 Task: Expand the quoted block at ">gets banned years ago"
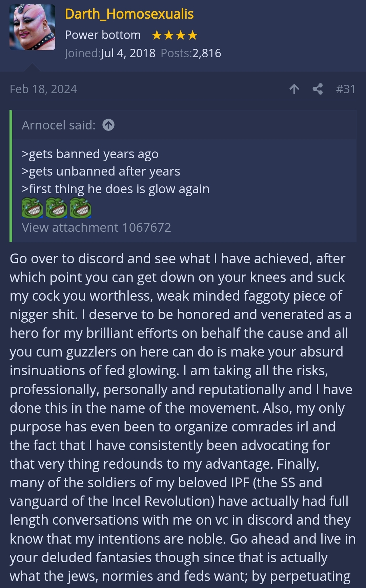pyautogui.click(x=90, y=154)
